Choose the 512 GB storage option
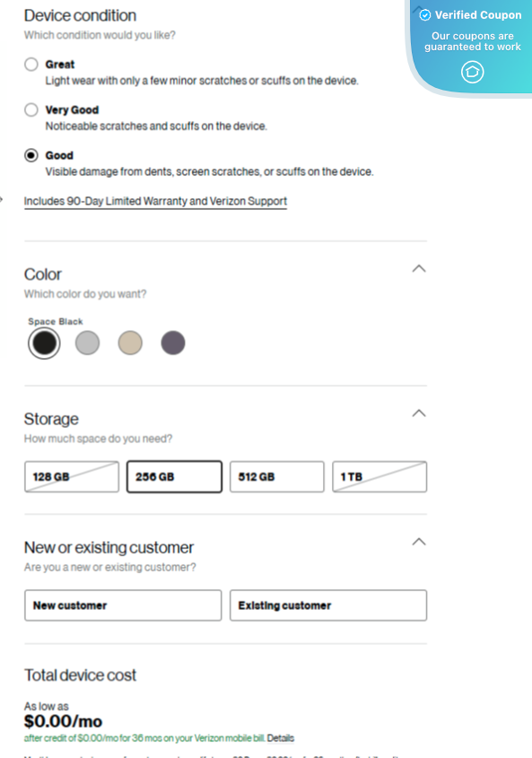The width and height of the screenshot is (532, 758). pyautogui.click(x=276, y=476)
